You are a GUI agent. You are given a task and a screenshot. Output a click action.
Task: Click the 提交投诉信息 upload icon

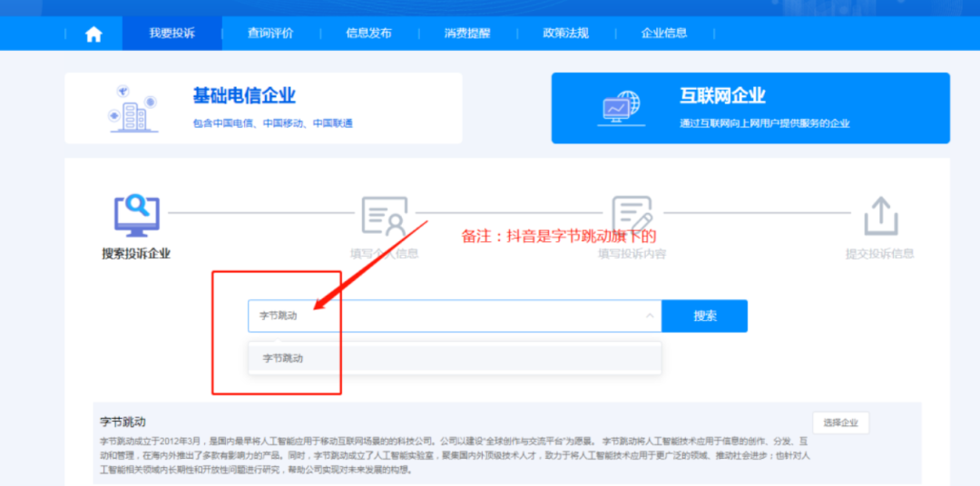click(880, 216)
